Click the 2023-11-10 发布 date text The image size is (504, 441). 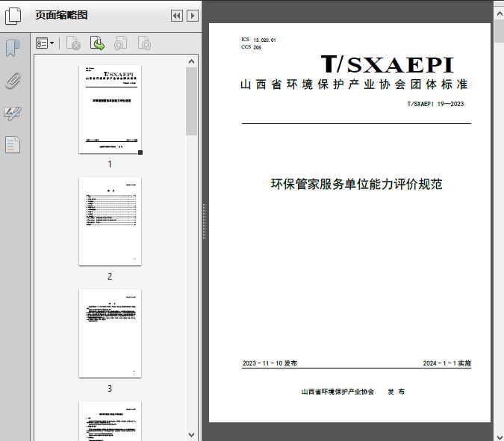270,363
